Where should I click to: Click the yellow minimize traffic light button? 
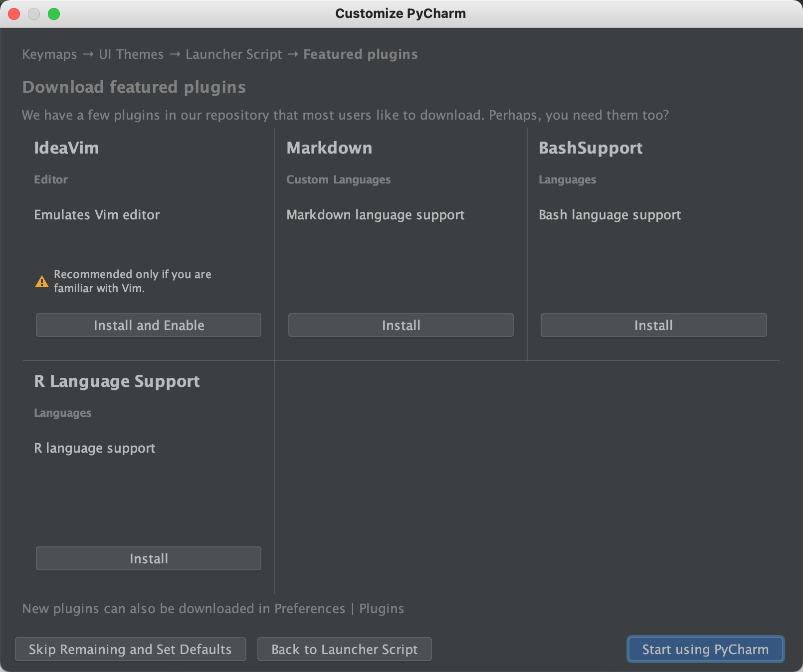pyautogui.click(x=34, y=14)
